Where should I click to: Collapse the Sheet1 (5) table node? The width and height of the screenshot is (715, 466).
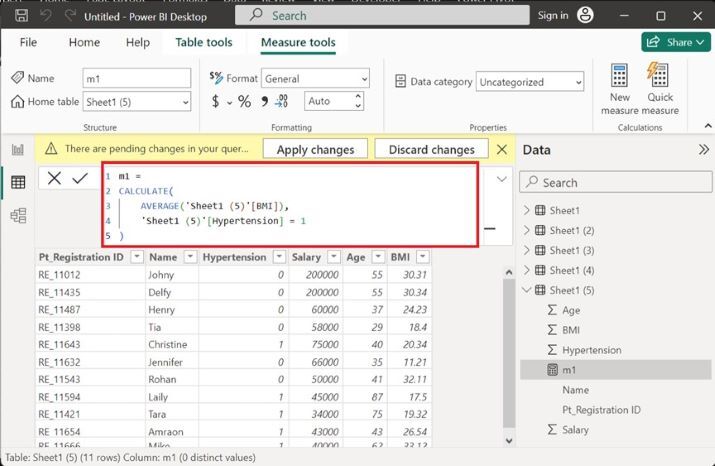pyautogui.click(x=528, y=290)
